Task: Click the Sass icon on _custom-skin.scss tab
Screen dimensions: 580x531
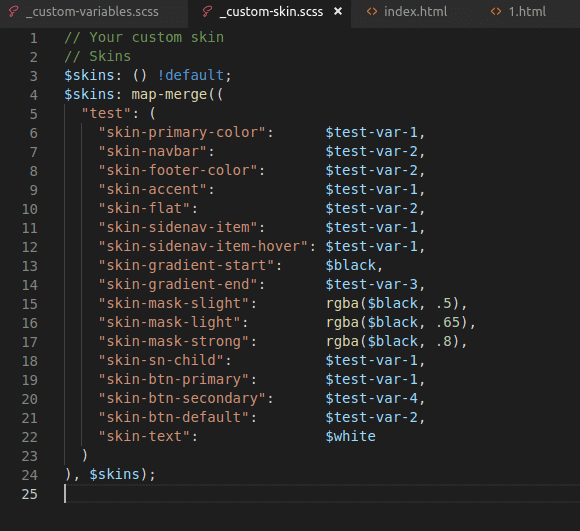Action: pyautogui.click(x=208, y=12)
